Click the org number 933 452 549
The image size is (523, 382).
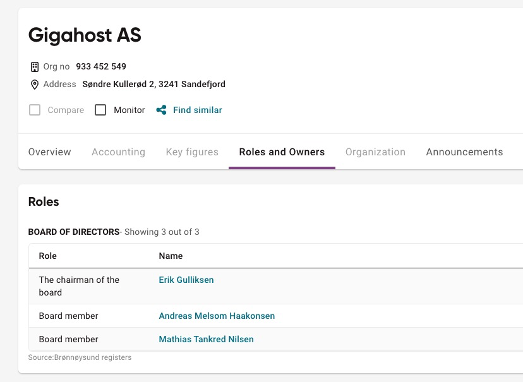[101, 67]
